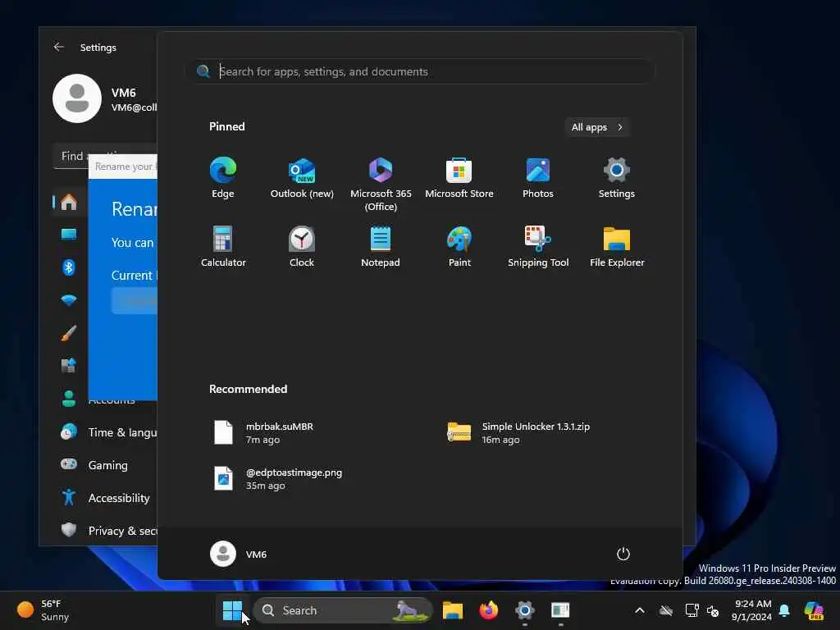This screenshot has height=630, width=840.
Task: Launch Outlook (new) pinned app
Action: point(302,178)
